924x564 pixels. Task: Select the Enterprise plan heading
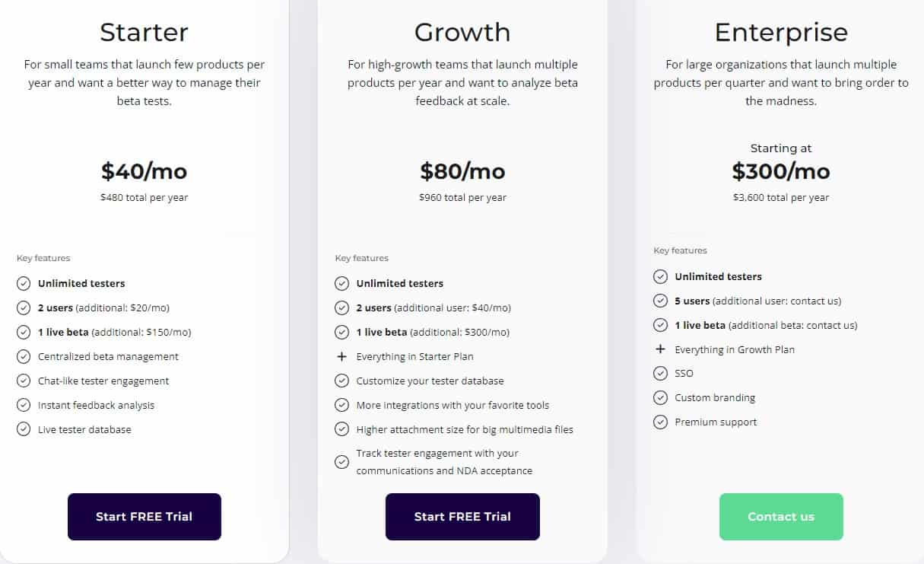click(781, 32)
